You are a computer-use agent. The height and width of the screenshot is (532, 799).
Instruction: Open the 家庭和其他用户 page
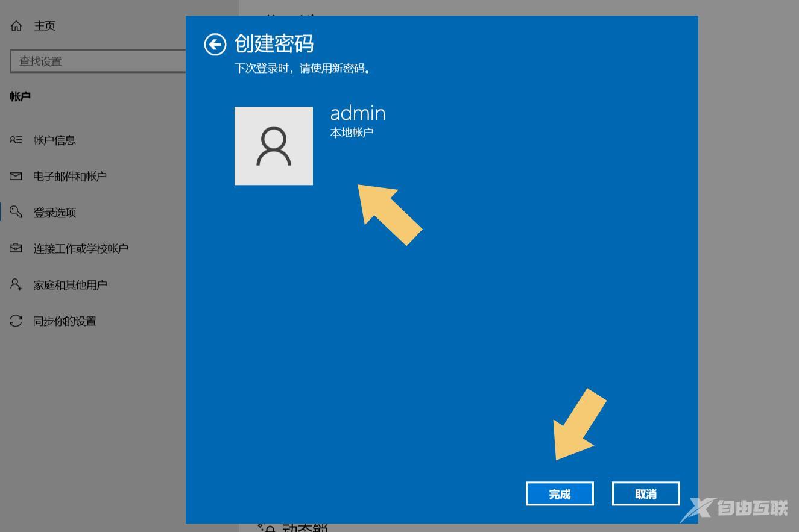[70, 284]
